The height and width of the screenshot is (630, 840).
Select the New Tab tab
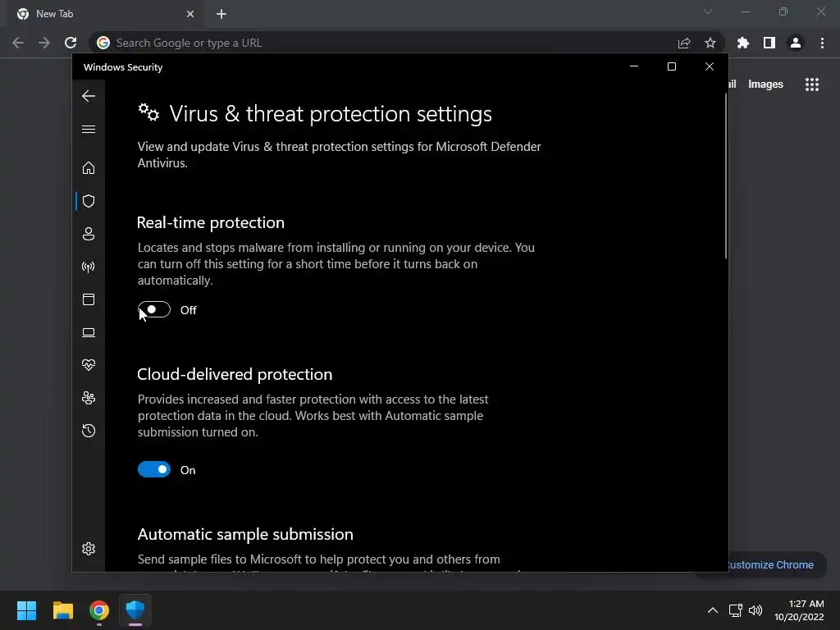pyautogui.click(x=104, y=14)
